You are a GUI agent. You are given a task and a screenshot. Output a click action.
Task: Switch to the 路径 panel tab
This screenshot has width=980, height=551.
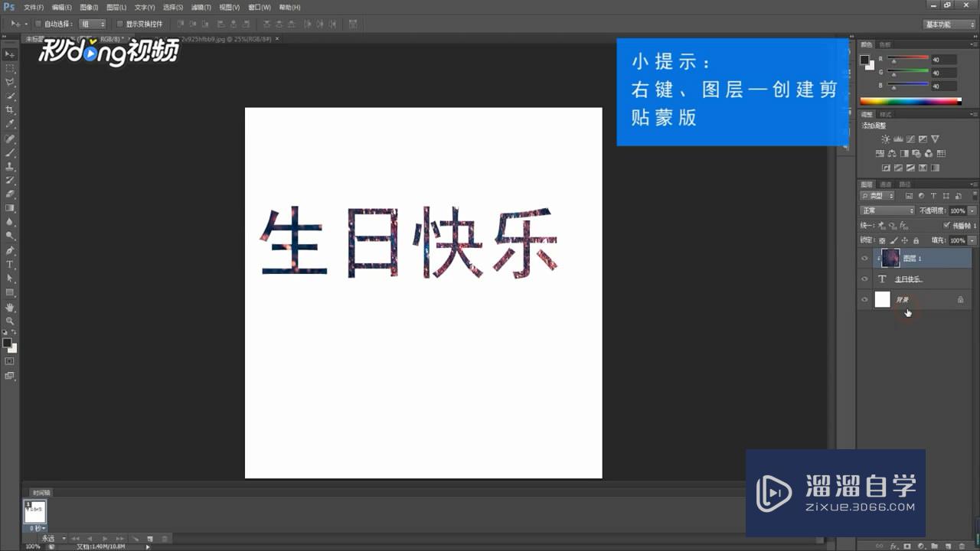pyautogui.click(x=905, y=184)
